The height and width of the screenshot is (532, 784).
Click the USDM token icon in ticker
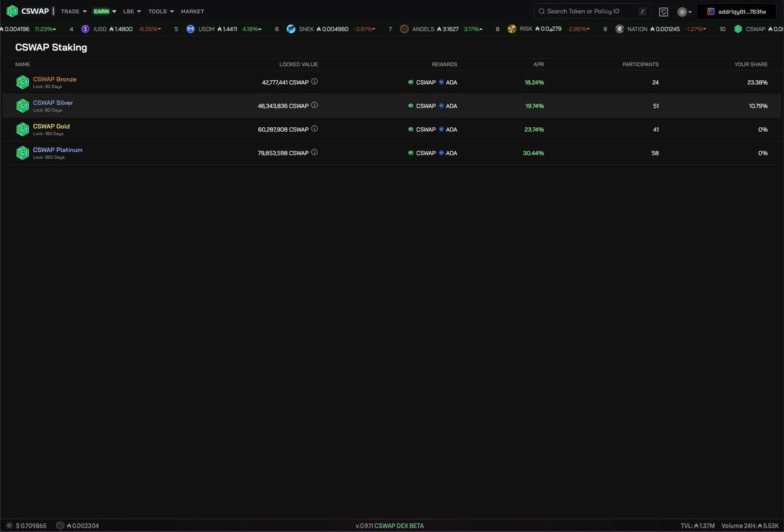[x=191, y=29]
